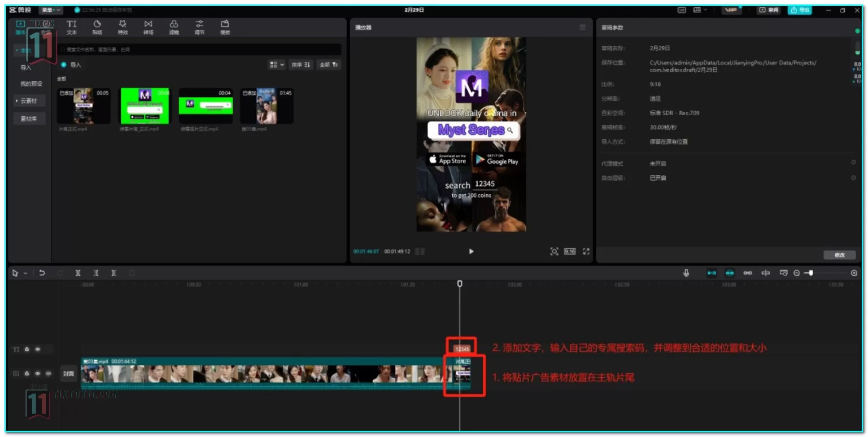Open the 菜单 menu dropdown
This screenshot has width=868, height=437.
tap(50, 10)
